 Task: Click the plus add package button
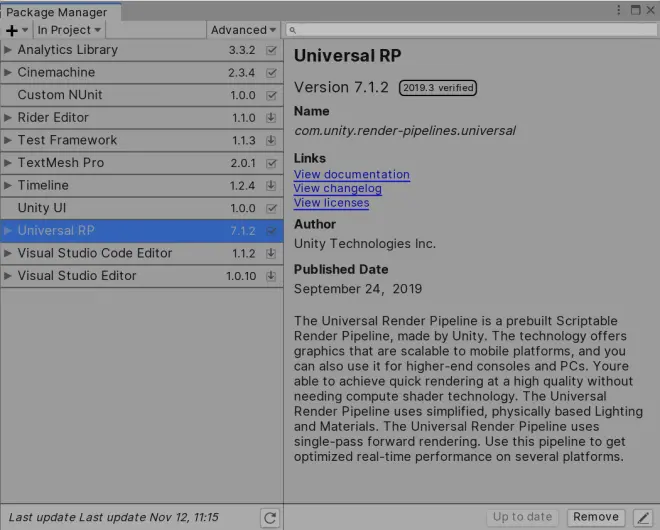(16, 30)
